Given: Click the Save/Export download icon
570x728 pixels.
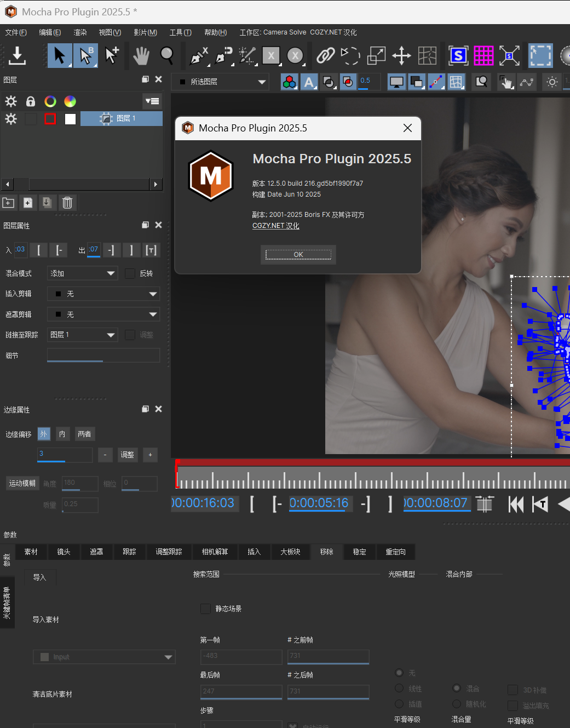Looking at the screenshot, I should (18, 55).
